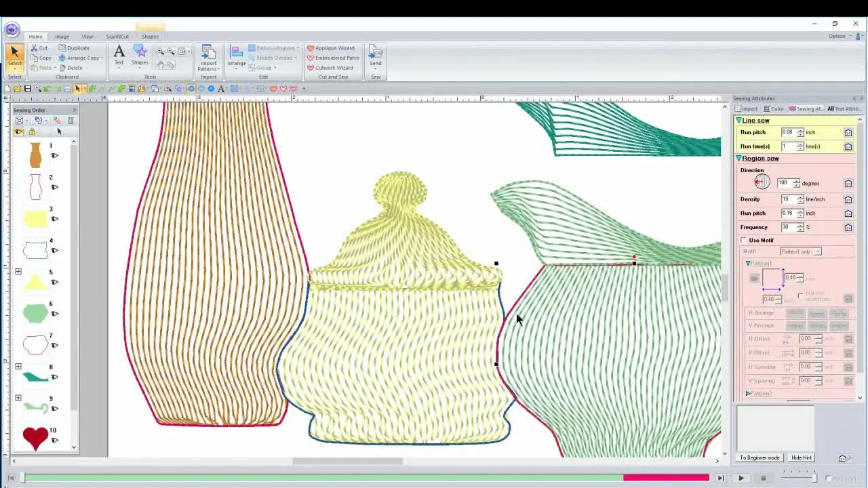868x488 pixels.
Task: Open the Arrange Copy dropdown
Action: pyautogui.click(x=102, y=58)
